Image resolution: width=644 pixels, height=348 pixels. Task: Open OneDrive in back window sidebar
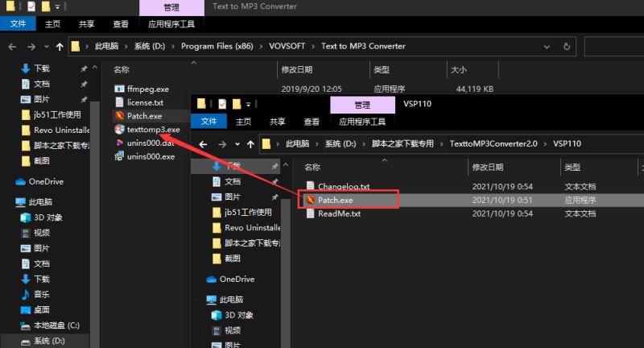pyautogui.click(x=39, y=181)
